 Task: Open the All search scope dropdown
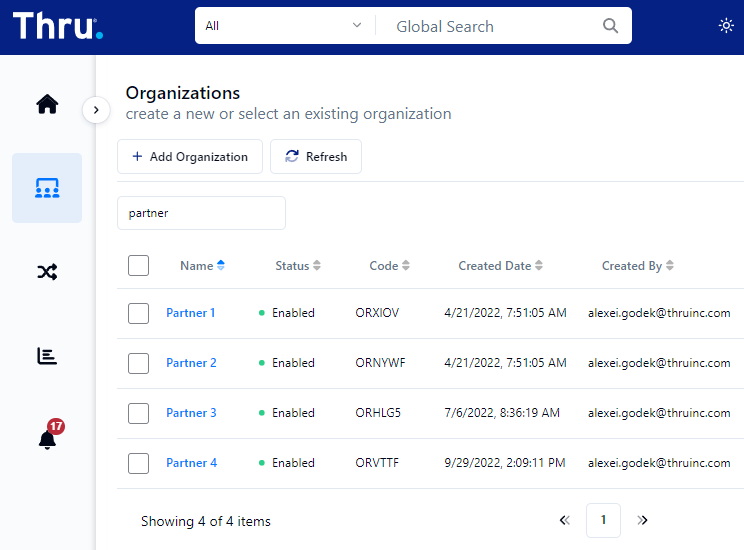pyautogui.click(x=284, y=26)
